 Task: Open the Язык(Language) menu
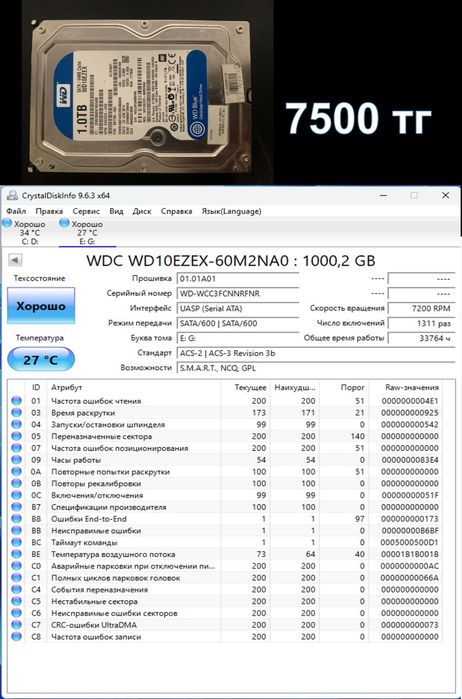231,211
